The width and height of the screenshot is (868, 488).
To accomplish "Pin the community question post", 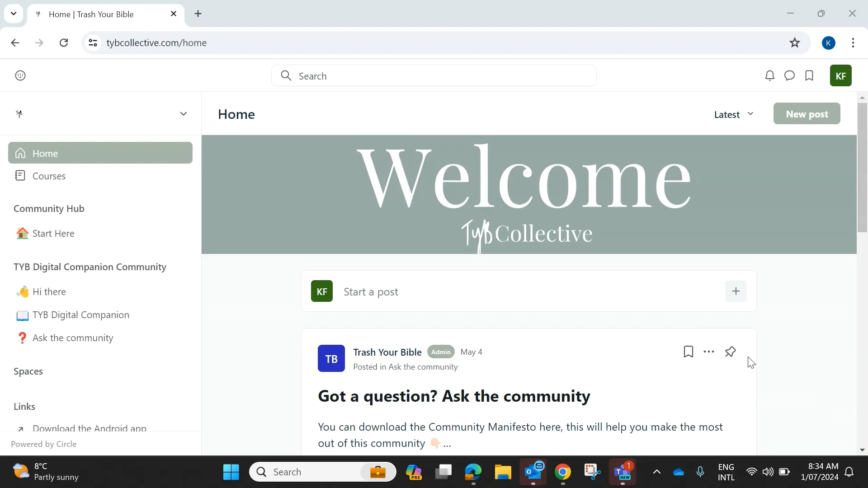I will click(x=730, y=352).
